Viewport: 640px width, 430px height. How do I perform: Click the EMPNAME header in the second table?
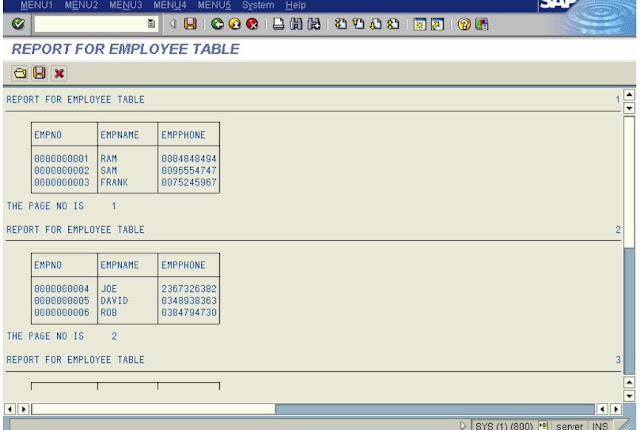[x=120, y=265]
